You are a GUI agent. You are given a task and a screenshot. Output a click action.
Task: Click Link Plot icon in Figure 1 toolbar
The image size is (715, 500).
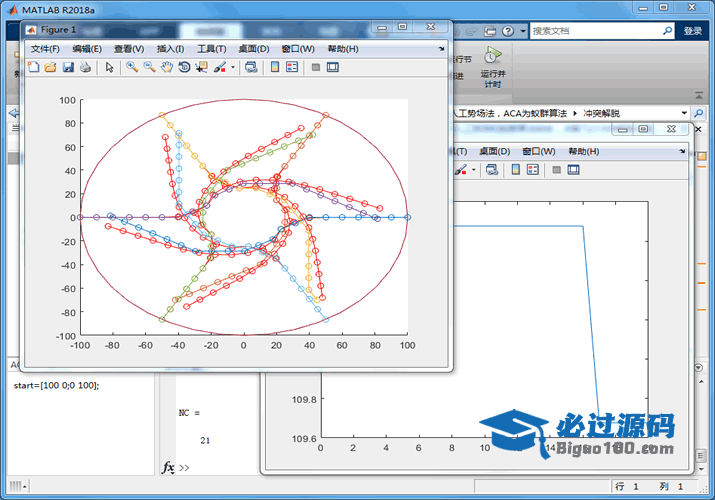click(x=251, y=67)
